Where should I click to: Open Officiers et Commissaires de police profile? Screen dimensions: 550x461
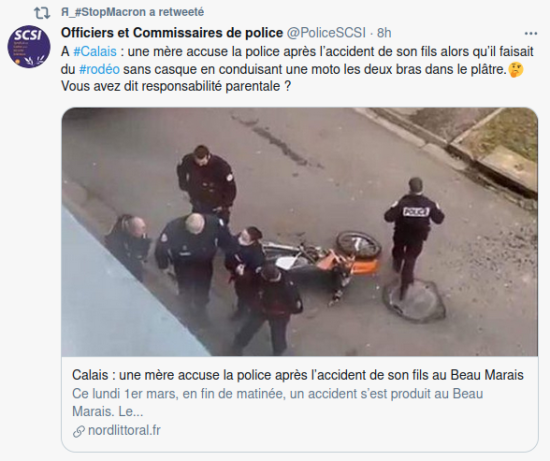coord(172,33)
